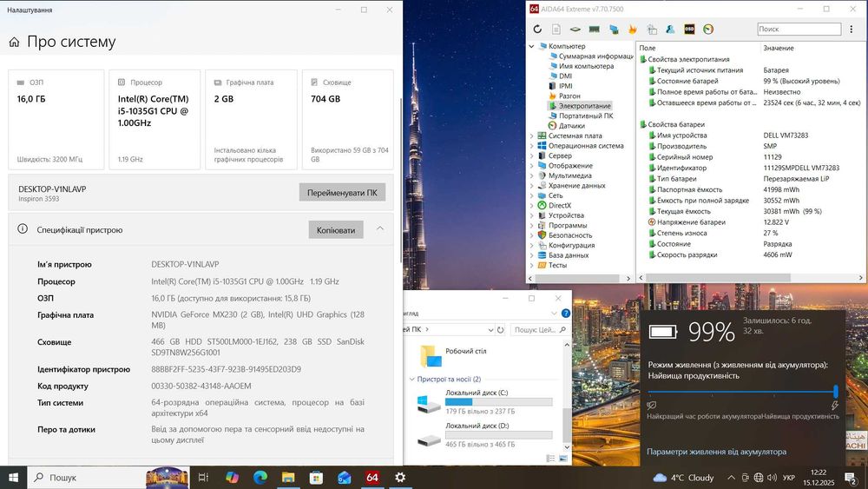Open the Mail app on the taskbar
The height and width of the screenshot is (489, 868).
pos(344,478)
